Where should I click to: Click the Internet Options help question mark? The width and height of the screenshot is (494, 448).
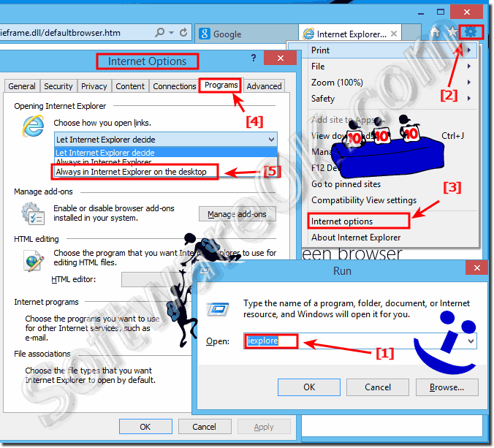(254, 58)
